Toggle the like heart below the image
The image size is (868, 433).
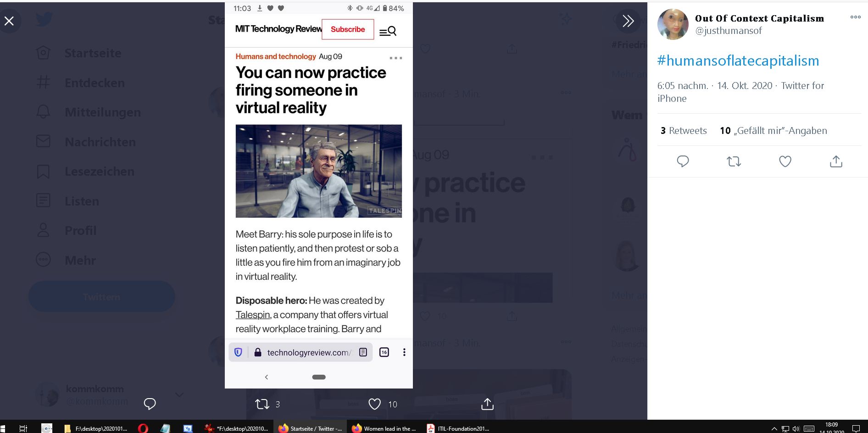coord(374,404)
